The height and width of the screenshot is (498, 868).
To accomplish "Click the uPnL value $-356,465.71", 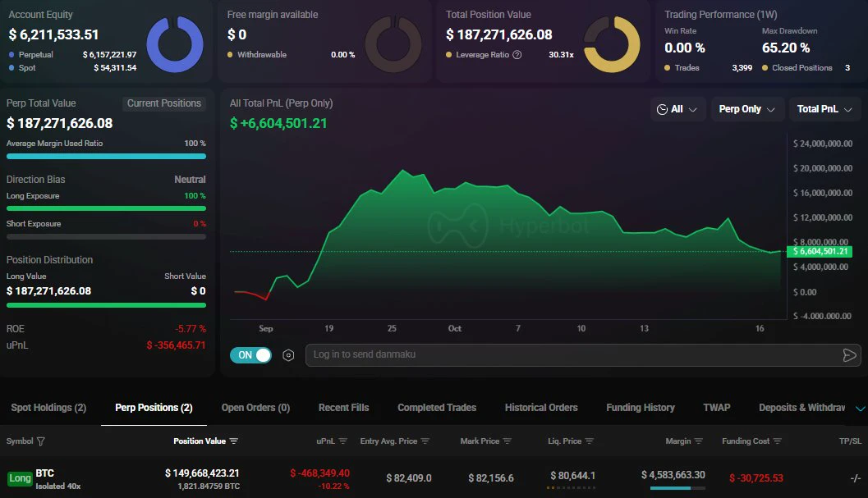I will pyautogui.click(x=176, y=345).
